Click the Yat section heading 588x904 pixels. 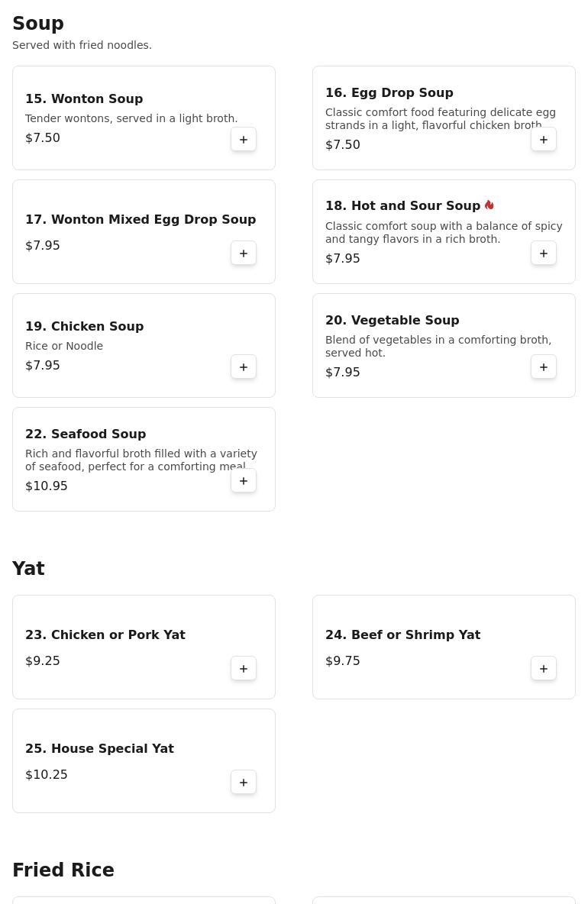(28, 569)
